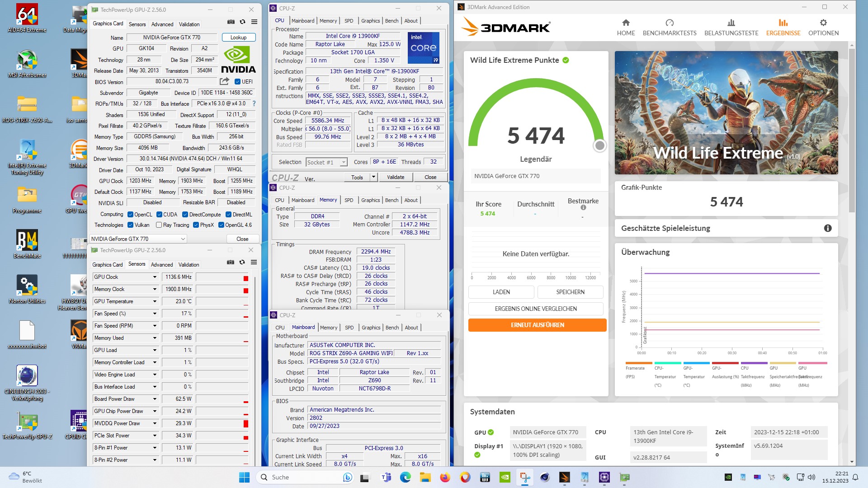
Task: Click the SPEICHERN button in 3DMark
Action: tap(570, 292)
